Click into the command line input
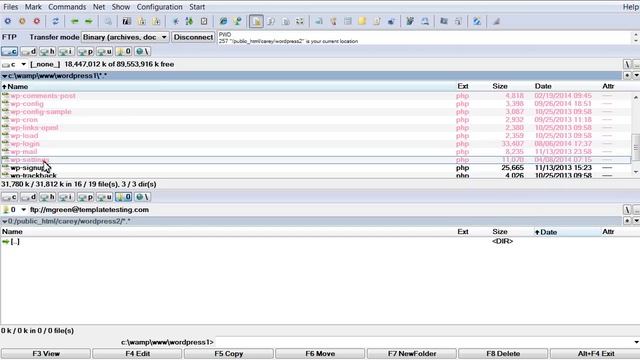This screenshot has width=640, height=360. tap(424, 342)
